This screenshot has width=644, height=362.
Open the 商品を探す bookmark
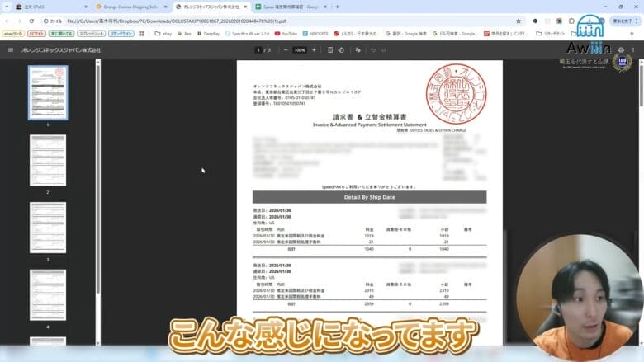point(506,34)
